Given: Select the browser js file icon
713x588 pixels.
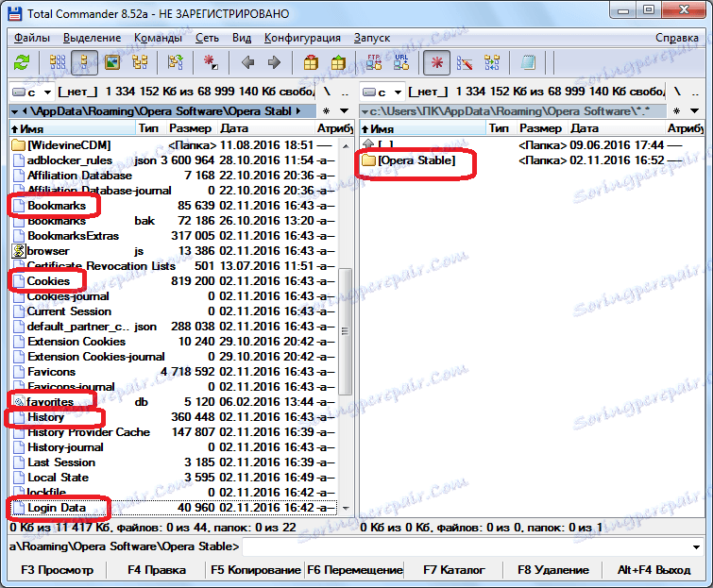Looking at the screenshot, I should [18, 251].
